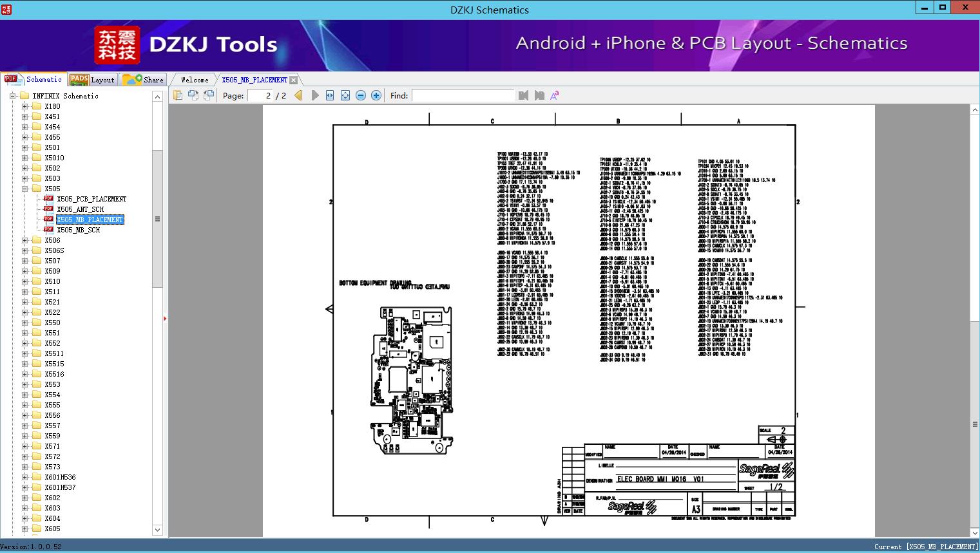980x553 pixels.
Task: Select the X5516 folder
Action: coord(54,374)
